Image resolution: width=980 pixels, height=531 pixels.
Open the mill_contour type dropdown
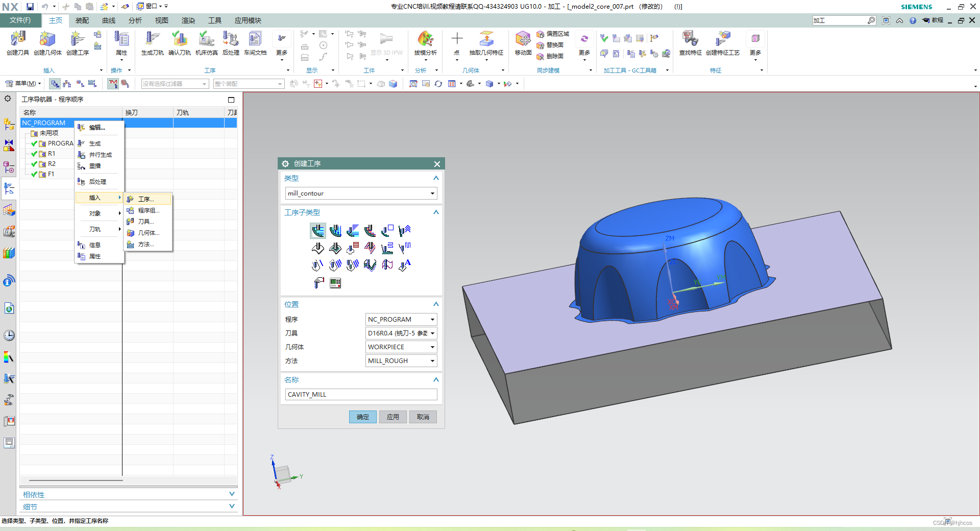[361, 194]
